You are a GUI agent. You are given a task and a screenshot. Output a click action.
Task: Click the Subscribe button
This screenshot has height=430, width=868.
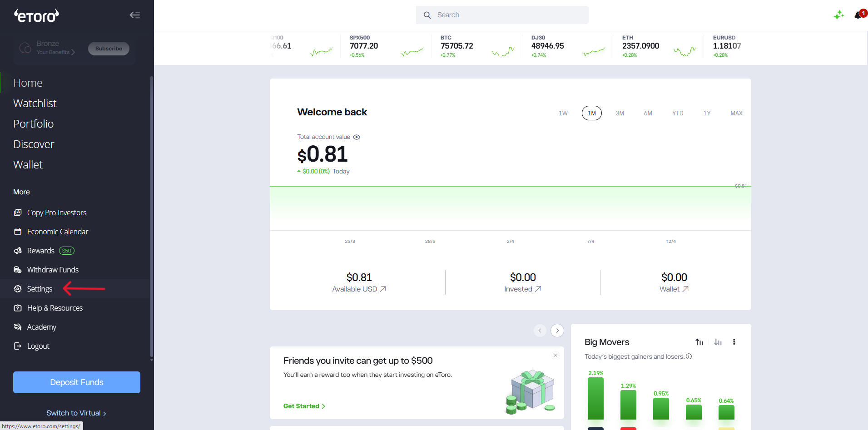coord(109,49)
